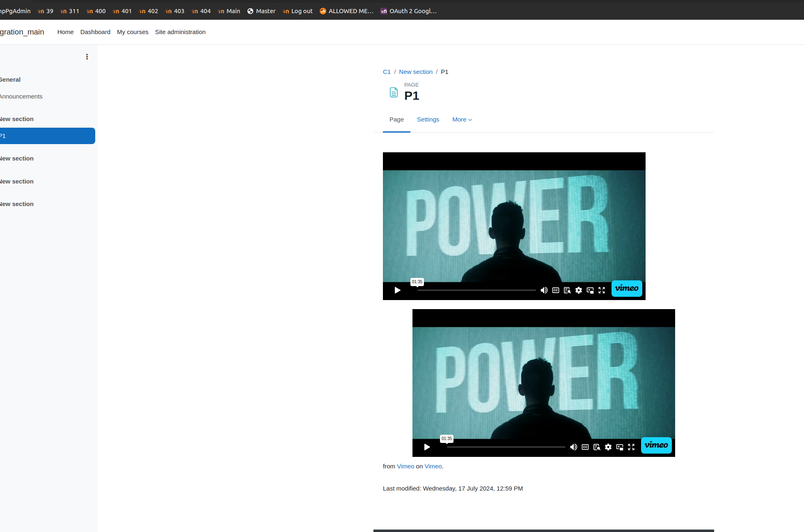Open the first Vimeo link after 'from'
The width and height of the screenshot is (804, 532).
click(405, 466)
